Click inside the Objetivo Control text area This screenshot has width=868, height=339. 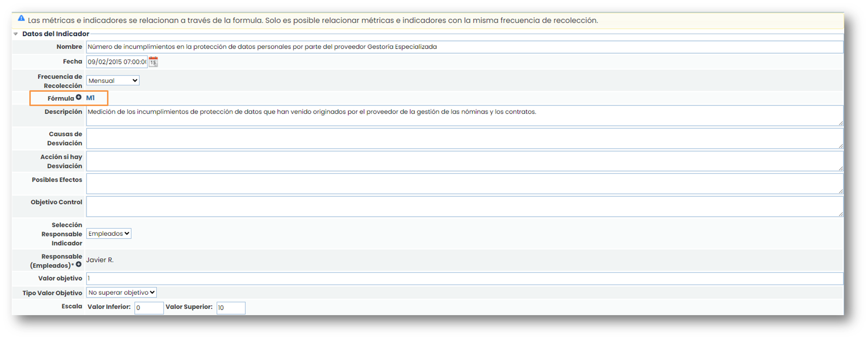click(464, 206)
